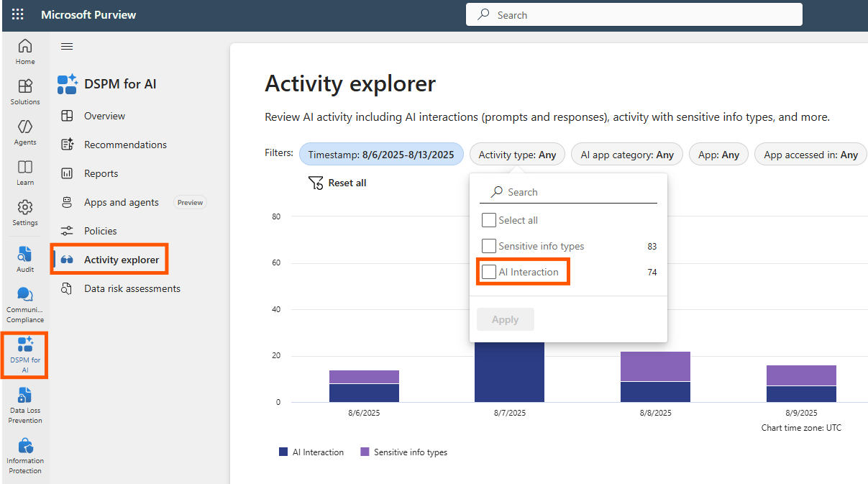Open the AI app category filter
This screenshot has width=868, height=484.
(628, 155)
